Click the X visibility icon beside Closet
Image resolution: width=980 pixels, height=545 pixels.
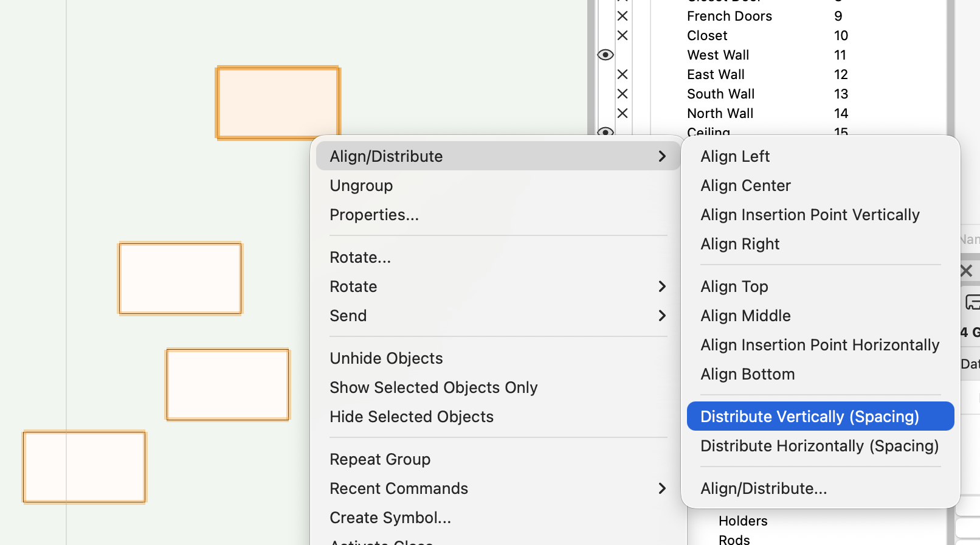(x=622, y=35)
